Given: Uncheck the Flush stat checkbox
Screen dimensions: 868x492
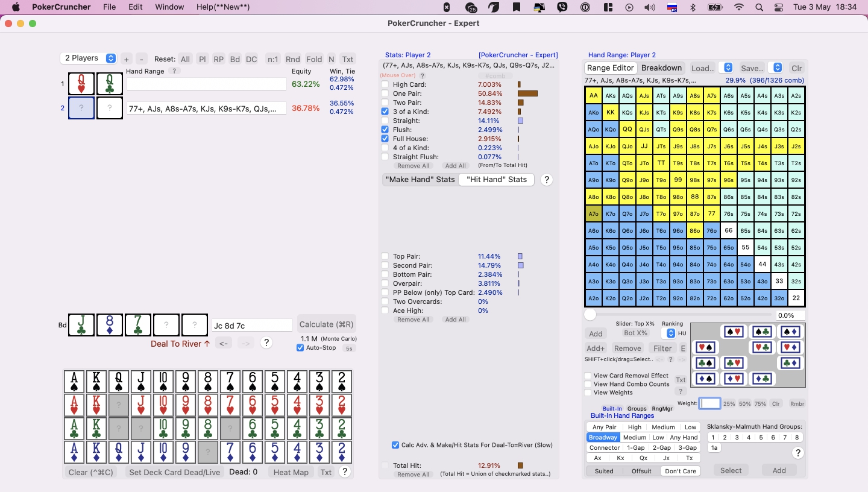Looking at the screenshot, I should tap(385, 130).
